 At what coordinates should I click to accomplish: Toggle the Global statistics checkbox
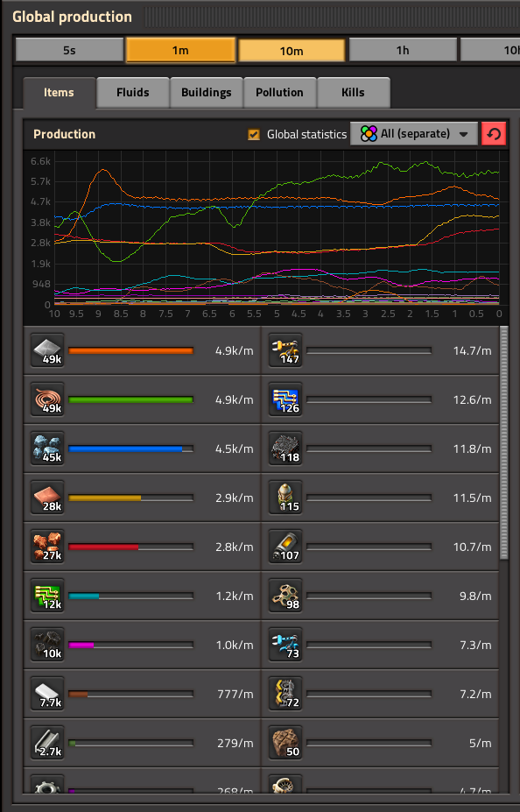[x=254, y=135]
